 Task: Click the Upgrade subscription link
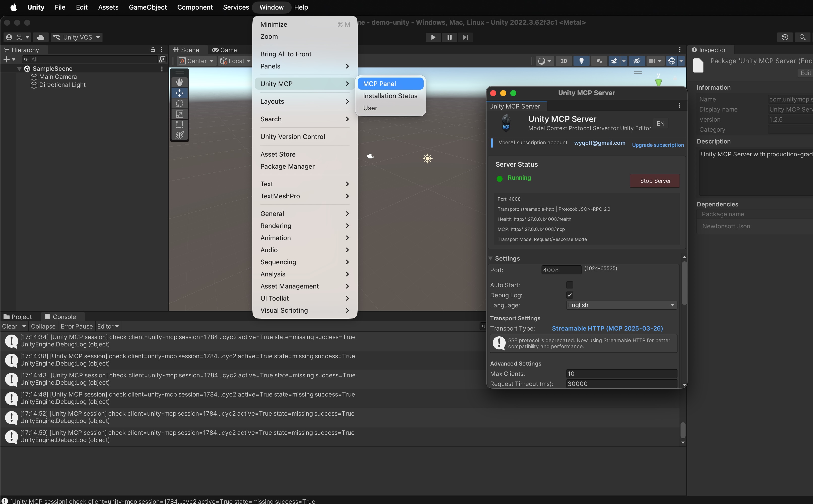658,145
